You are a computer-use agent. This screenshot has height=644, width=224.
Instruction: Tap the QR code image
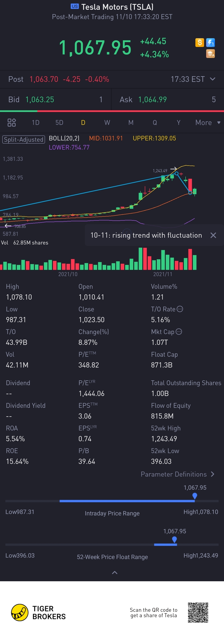click(x=198, y=612)
